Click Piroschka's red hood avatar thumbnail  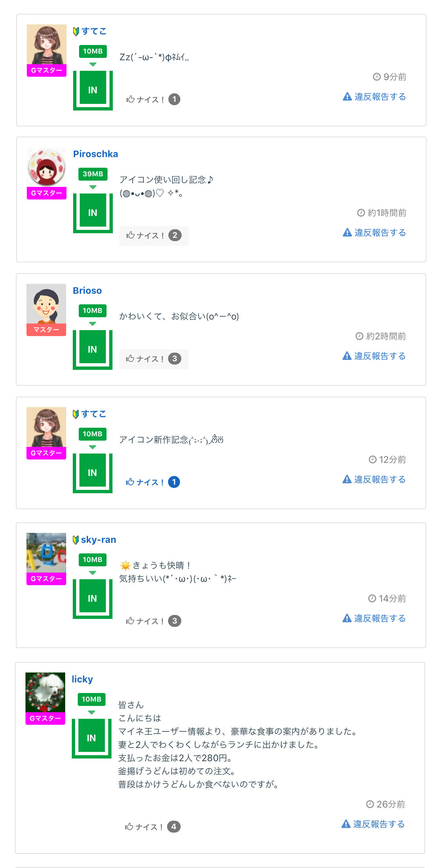point(47,167)
